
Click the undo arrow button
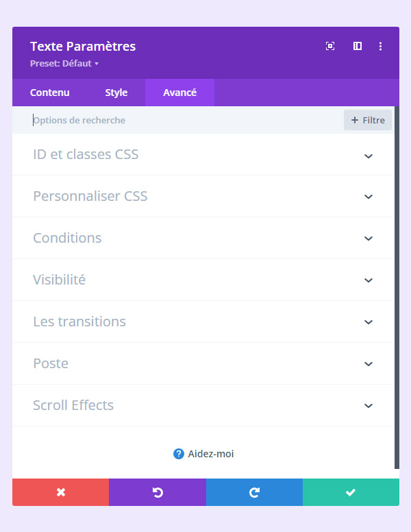(x=158, y=492)
